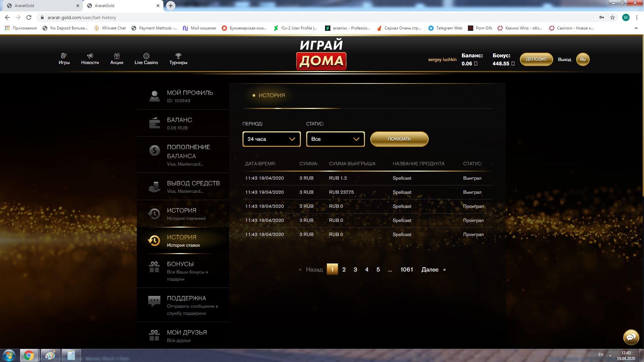Viewport: 644px width, 362px height.
Task: Expand the Статус Все dropdown
Action: click(x=335, y=139)
